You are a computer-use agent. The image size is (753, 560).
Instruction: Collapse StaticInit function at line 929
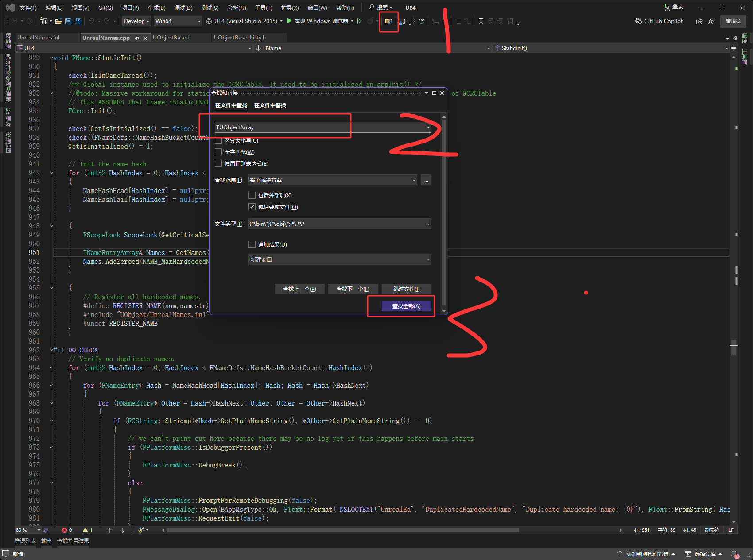point(51,58)
